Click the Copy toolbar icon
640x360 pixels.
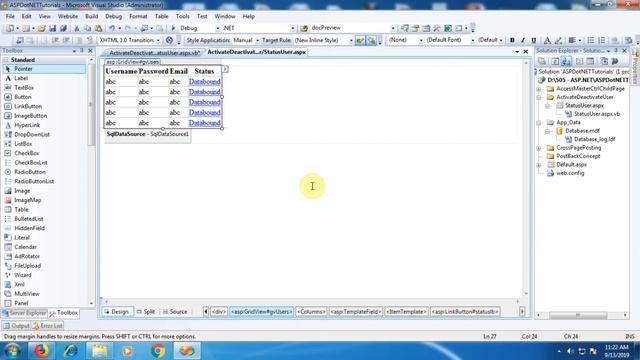(x=87, y=28)
